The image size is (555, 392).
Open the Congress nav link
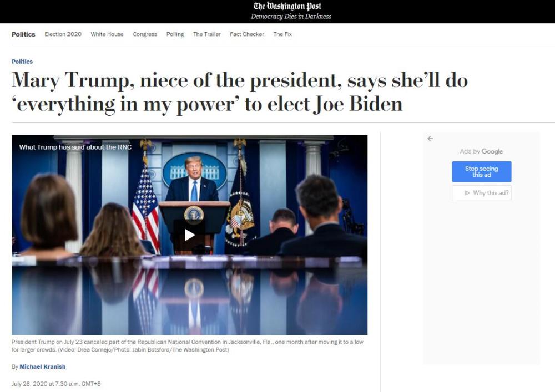[145, 34]
